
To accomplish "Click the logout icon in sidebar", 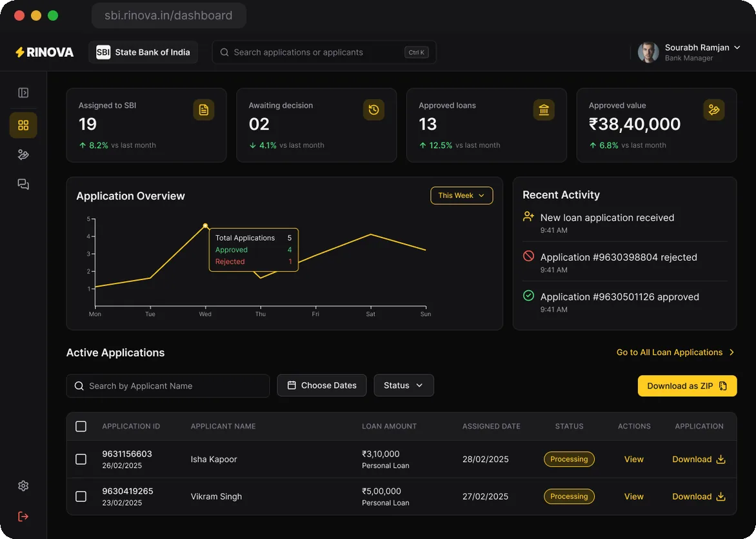I will pyautogui.click(x=23, y=517).
